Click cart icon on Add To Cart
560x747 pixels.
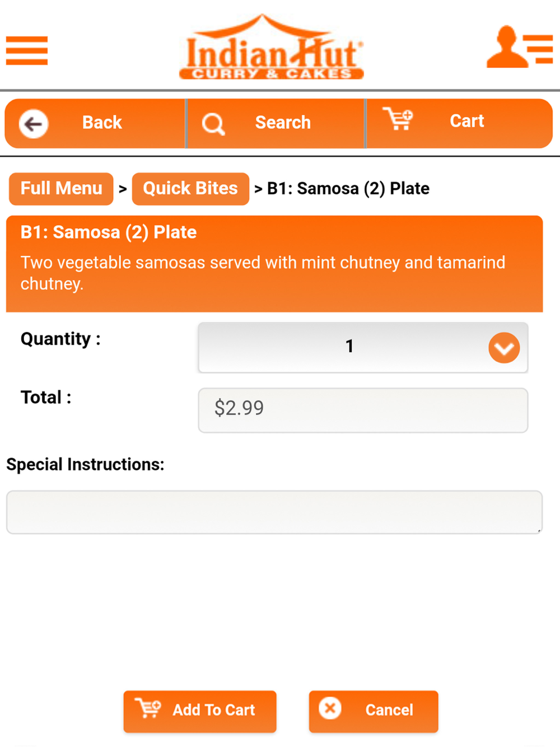148,708
